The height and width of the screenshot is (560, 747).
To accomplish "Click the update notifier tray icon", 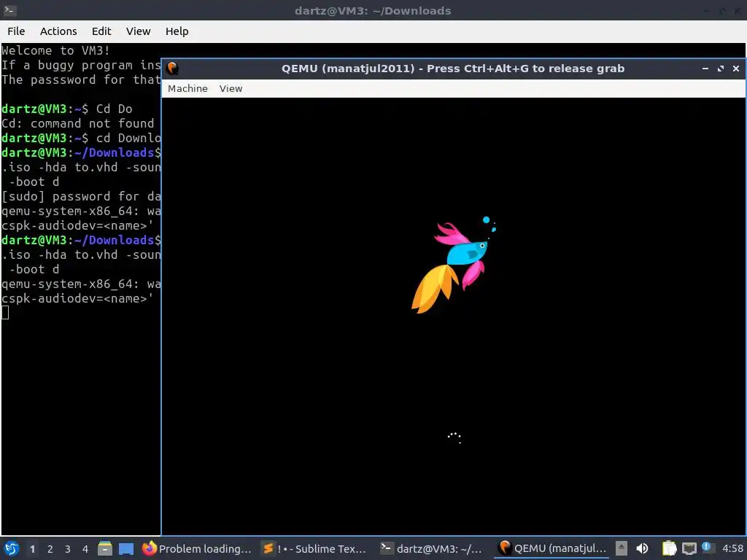I will (706, 547).
